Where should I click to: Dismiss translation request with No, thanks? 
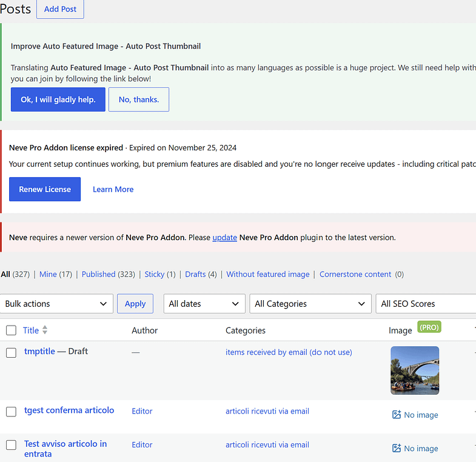pos(139,99)
